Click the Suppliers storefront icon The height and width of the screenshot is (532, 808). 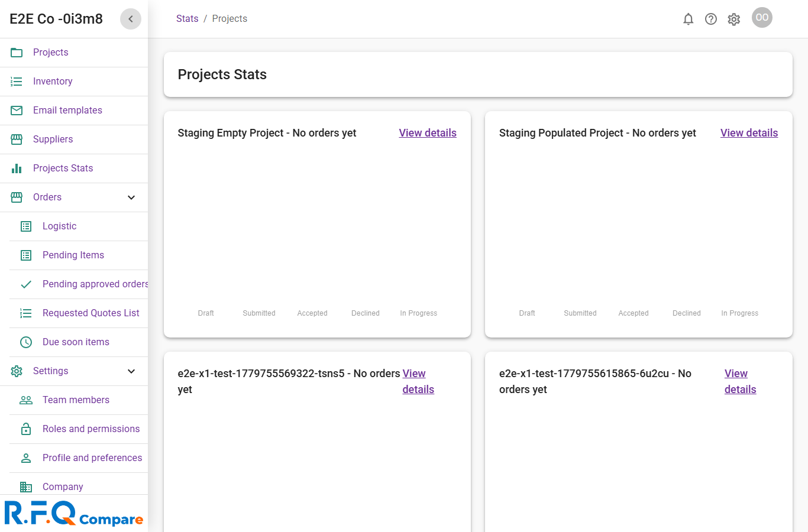pos(17,140)
